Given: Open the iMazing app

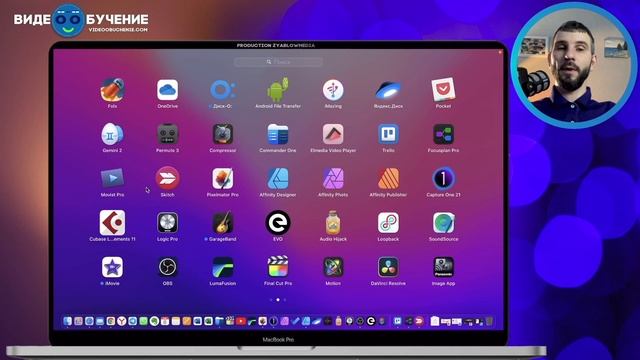Looking at the screenshot, I should click(333, 90).
